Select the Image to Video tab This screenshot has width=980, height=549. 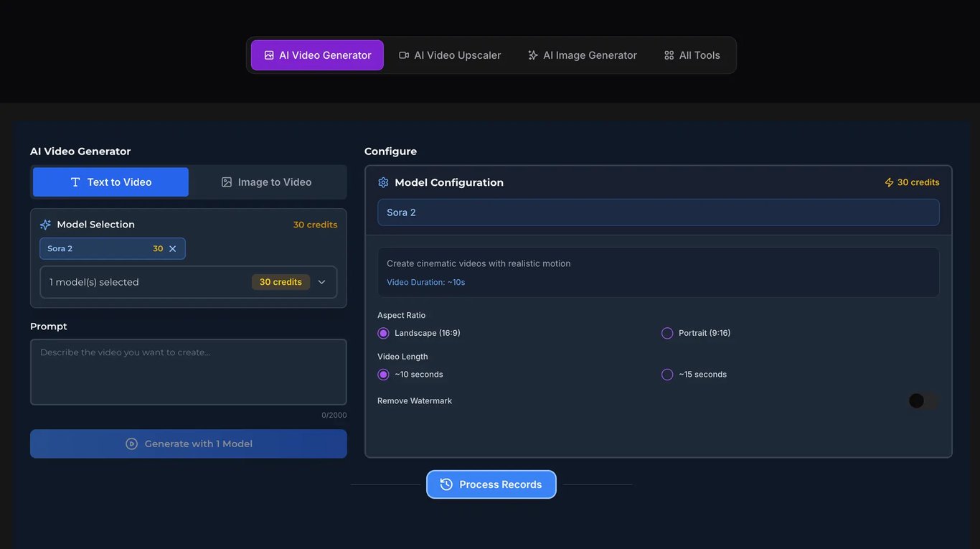click(x=266, y=182)
